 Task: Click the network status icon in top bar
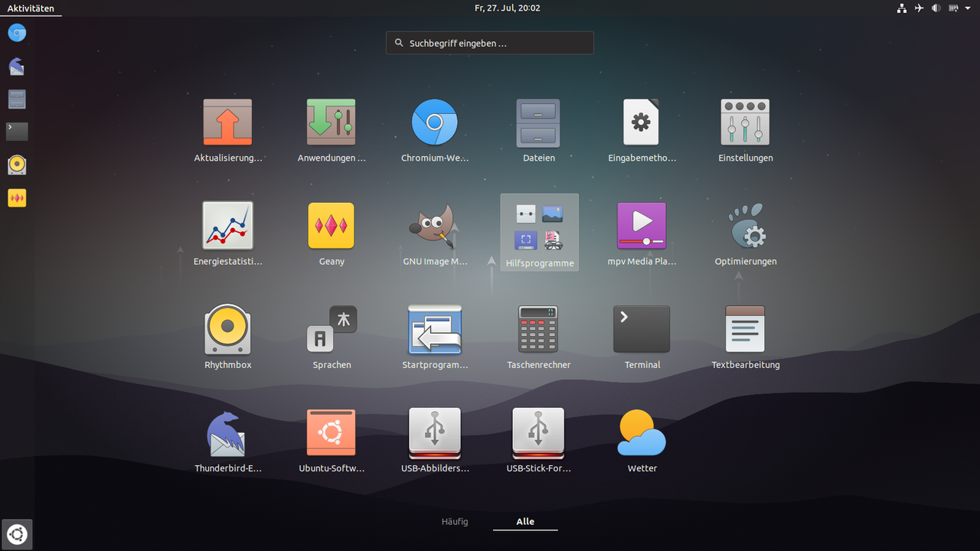point(901,8)
